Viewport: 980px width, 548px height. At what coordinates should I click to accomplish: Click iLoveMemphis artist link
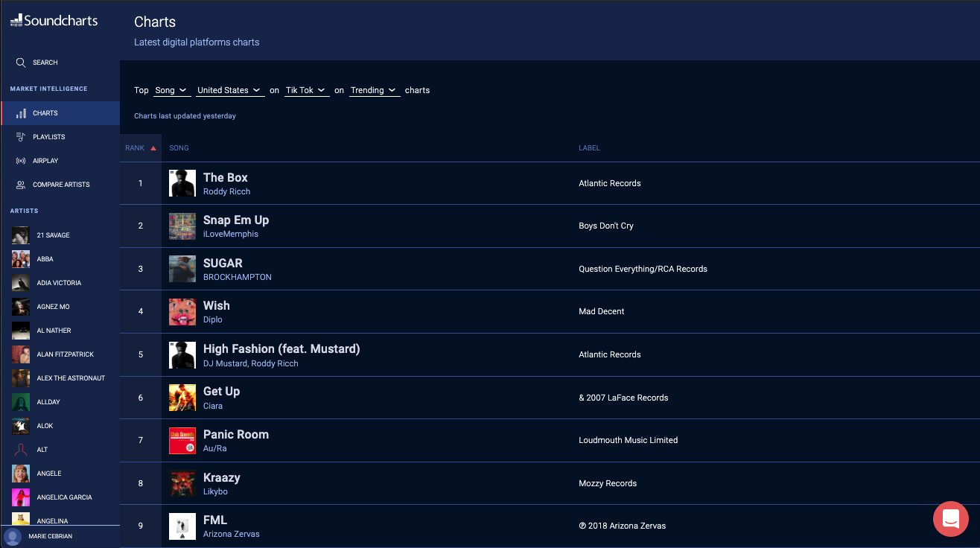(231, 234)
